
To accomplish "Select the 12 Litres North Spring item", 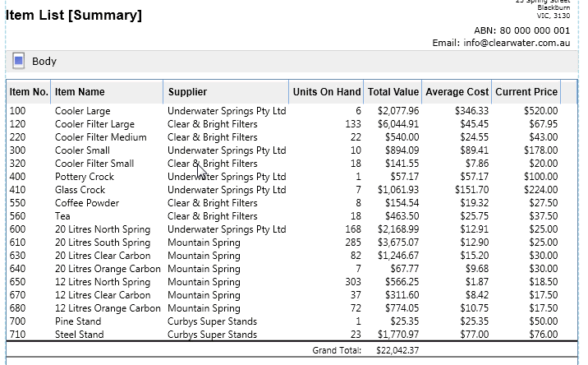I will [x=103, y=282].
